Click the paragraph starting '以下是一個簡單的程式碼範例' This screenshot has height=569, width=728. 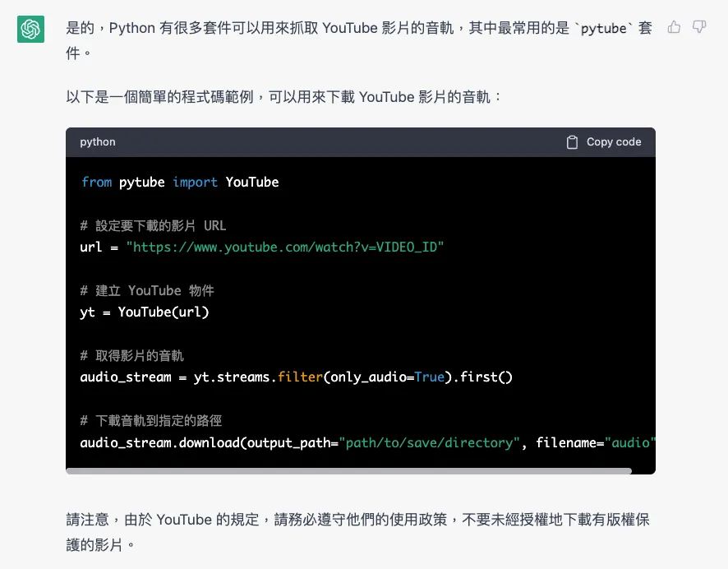click(x=284, y=97)
